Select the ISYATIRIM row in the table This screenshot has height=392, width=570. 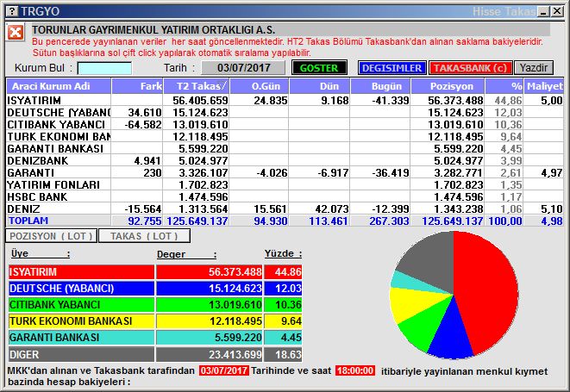coord(285,100)
